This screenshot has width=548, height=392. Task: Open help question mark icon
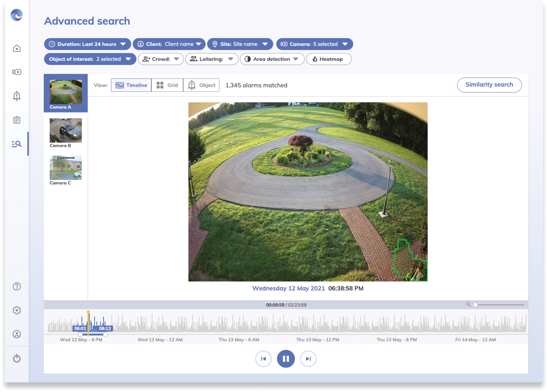coord(17,286)
